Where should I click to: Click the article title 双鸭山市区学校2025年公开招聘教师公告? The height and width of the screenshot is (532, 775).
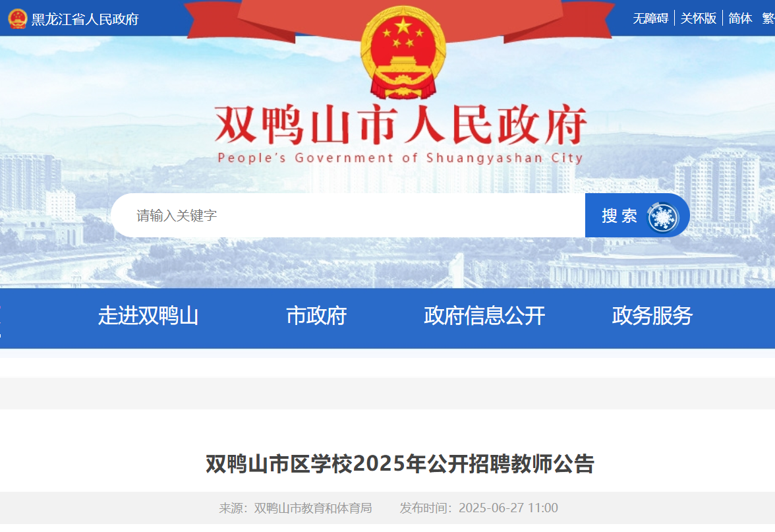[x=400, y=464]
